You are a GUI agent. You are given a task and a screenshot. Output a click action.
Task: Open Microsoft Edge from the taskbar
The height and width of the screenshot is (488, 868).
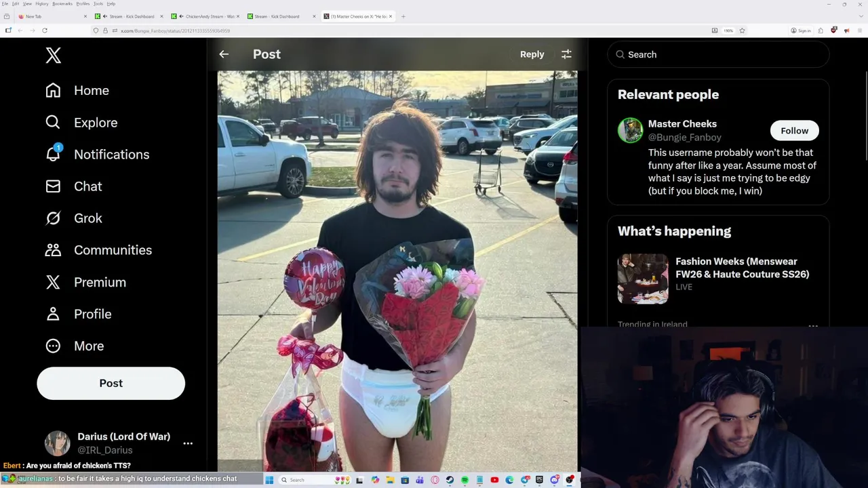[509, 480]
